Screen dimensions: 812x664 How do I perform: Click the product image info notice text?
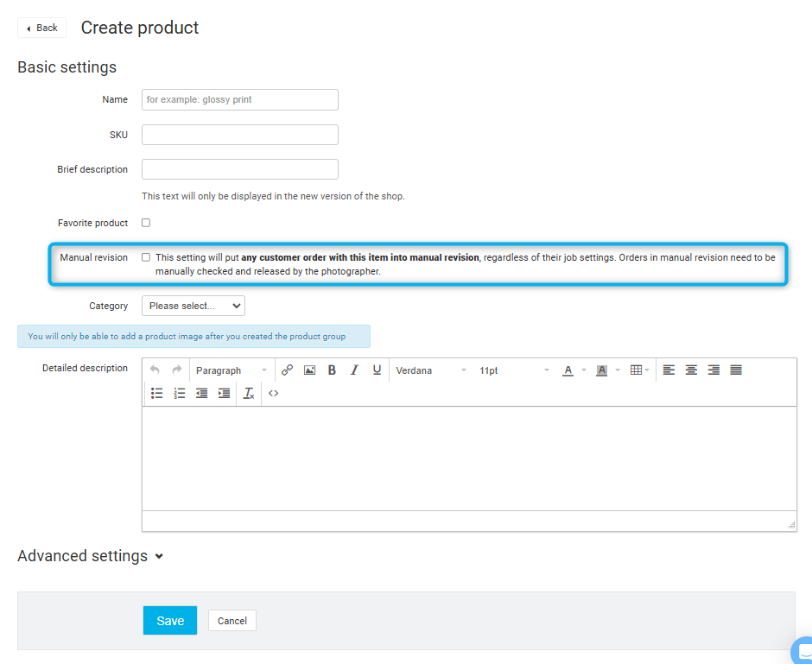(187, 337)
